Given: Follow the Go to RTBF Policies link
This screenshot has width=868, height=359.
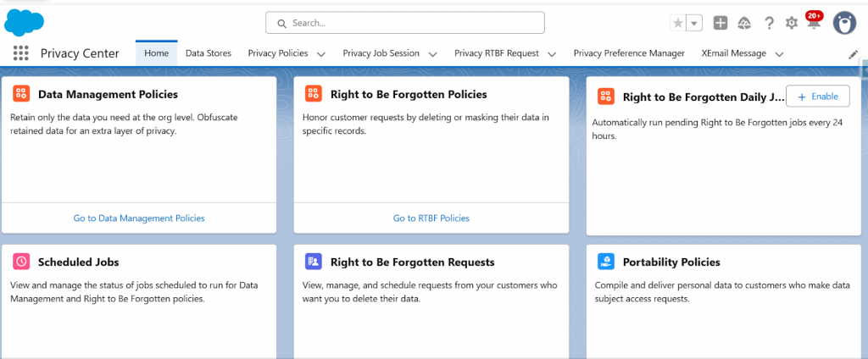Looking at the screenshot, I should click(431, 218).
